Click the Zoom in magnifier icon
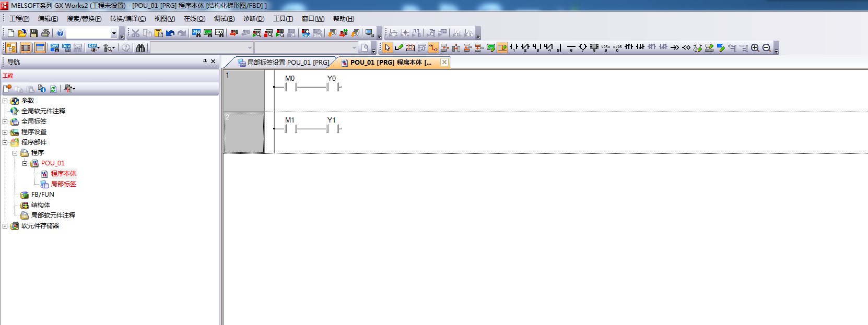The width and height of the screenshot is (868, 325). 755,48
